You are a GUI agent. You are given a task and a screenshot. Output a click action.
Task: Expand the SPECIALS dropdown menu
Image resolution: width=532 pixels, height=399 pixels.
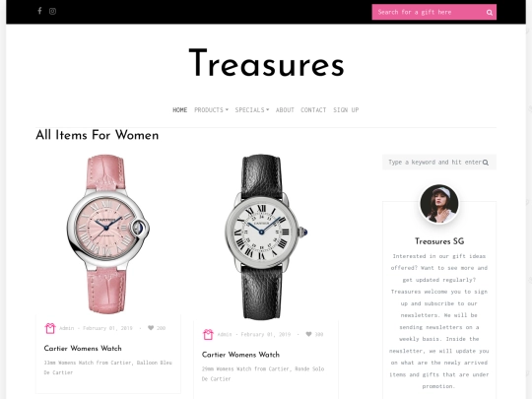click(x=252, y=110)
